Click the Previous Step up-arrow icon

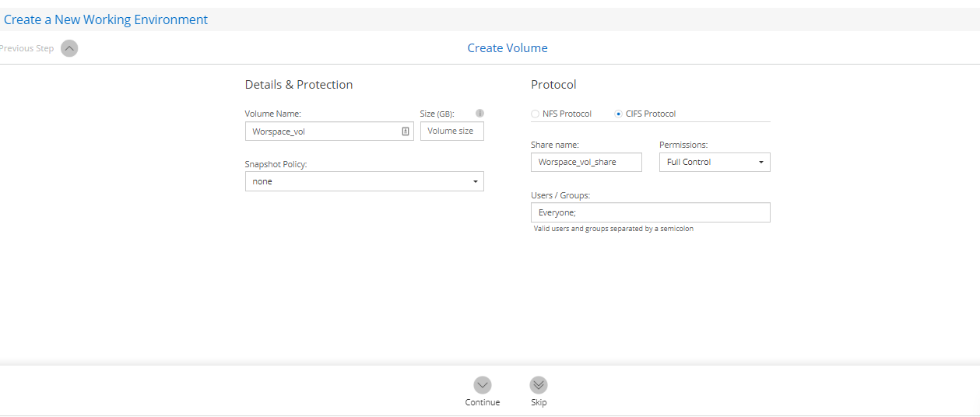(x=69, y=48)
